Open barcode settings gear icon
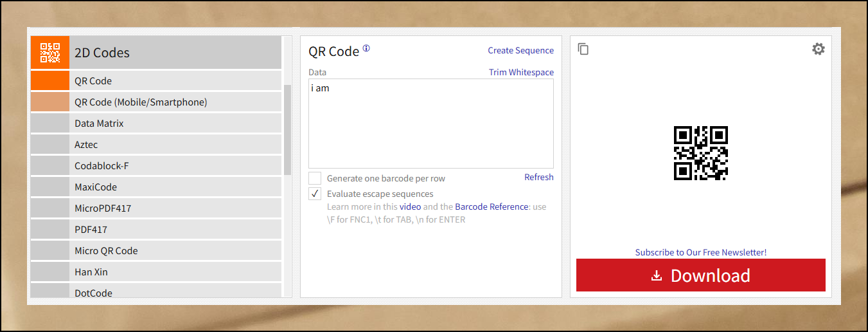 (818, 49)
